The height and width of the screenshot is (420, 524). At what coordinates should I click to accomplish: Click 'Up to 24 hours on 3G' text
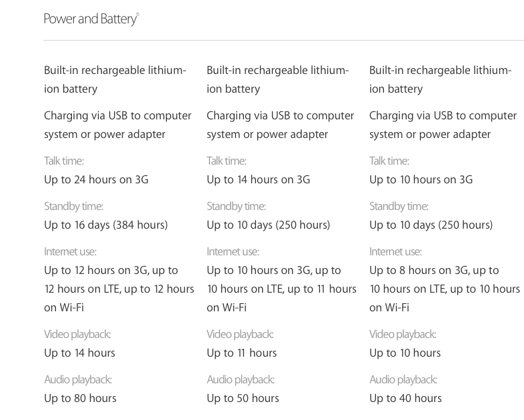click(x=96, y=179)
